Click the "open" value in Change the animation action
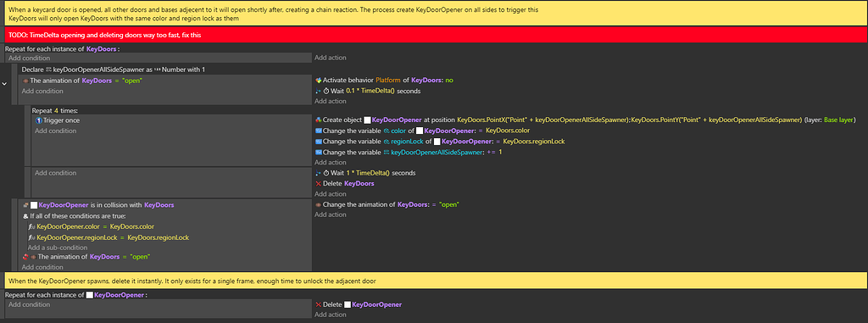Viewport: 868px width, 323px height. coord(449,205)
